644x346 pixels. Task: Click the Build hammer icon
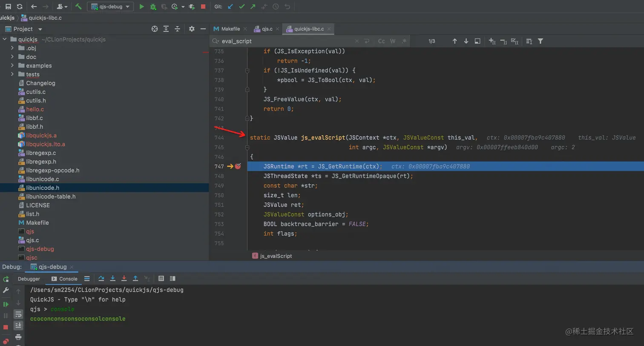pyautogui.click(x=78, y=6)
